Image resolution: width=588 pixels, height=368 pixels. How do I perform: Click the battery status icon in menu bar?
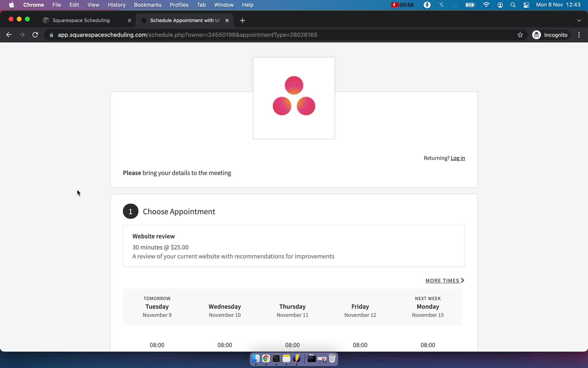pos(470,5)
